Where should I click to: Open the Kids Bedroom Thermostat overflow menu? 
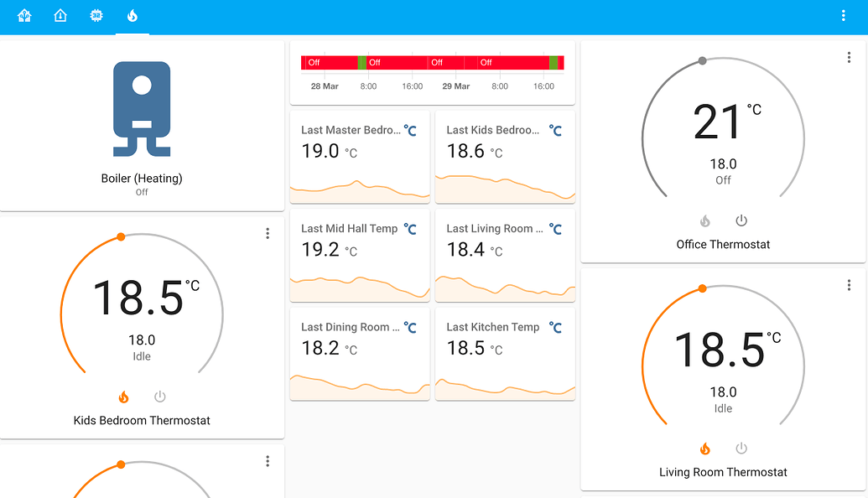(x=268, y=233)
